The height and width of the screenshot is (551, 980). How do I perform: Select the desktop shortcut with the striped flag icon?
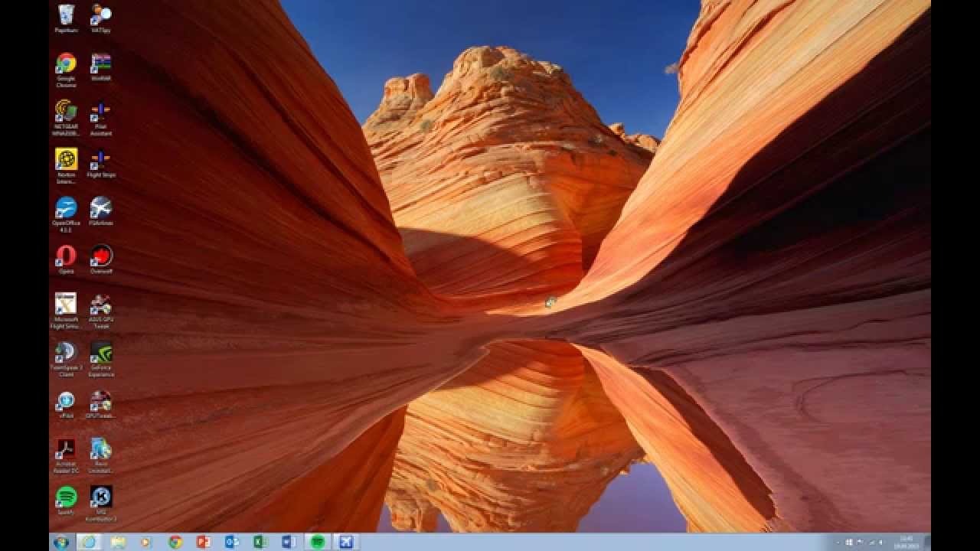click(100, 67)
